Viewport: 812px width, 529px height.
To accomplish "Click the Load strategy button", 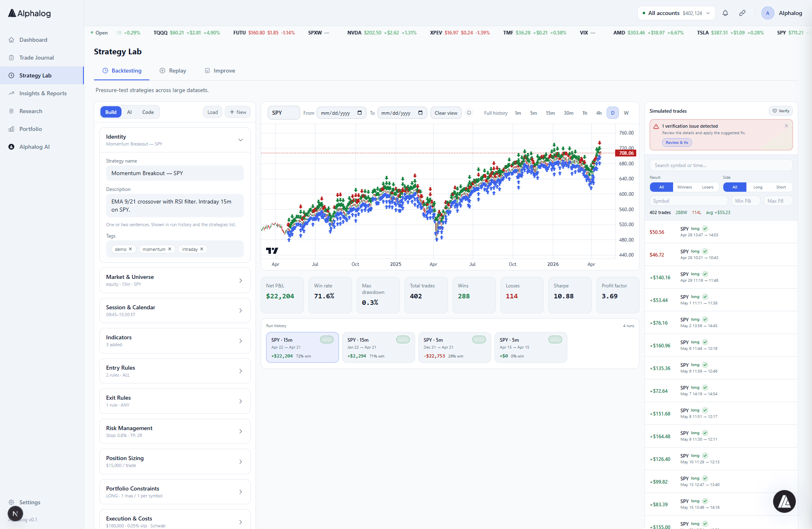I will 213,112.
